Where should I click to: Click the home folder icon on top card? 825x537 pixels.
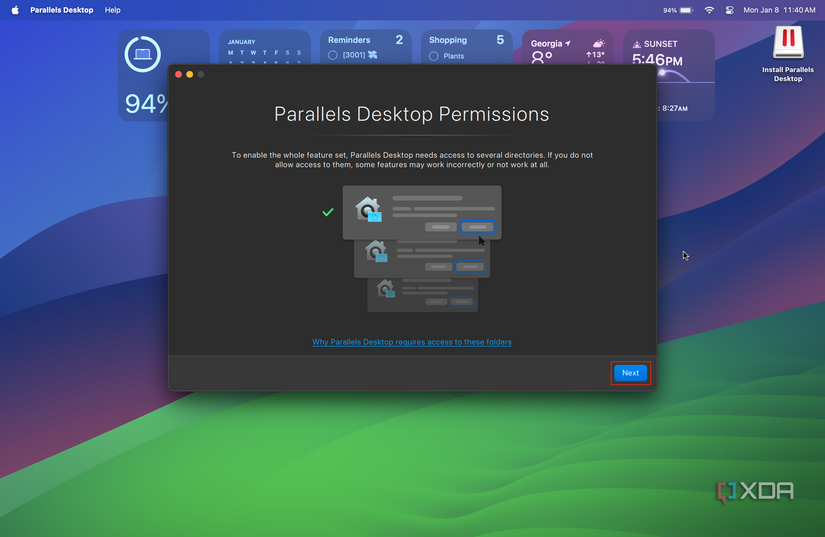(x=368, y=209)
